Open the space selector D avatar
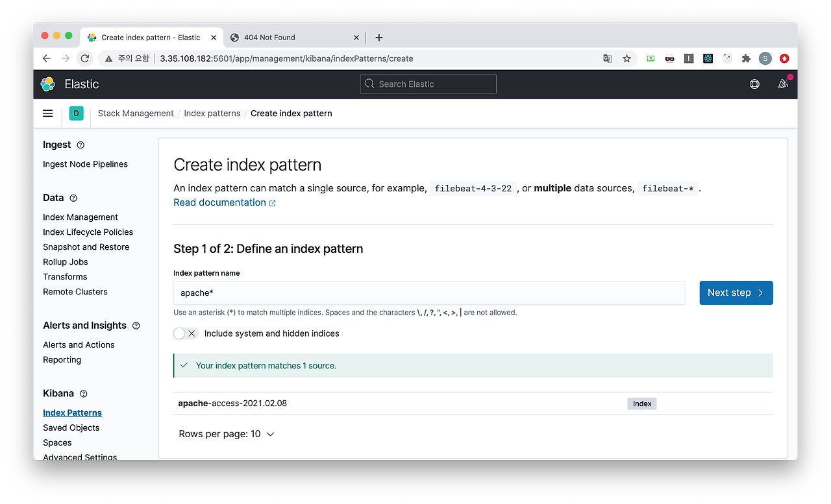 click(x=77, y=114)
